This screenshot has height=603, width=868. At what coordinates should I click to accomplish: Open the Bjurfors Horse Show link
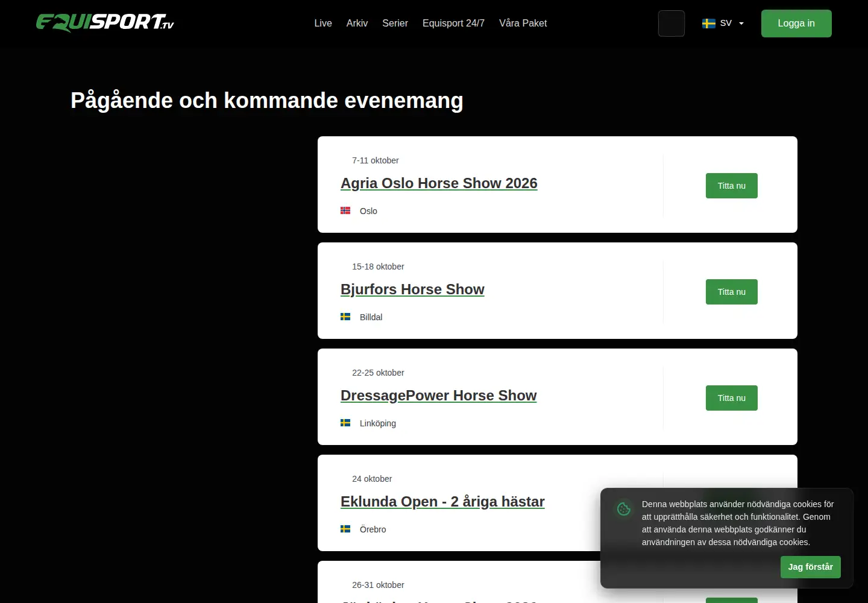click(412, 289)
